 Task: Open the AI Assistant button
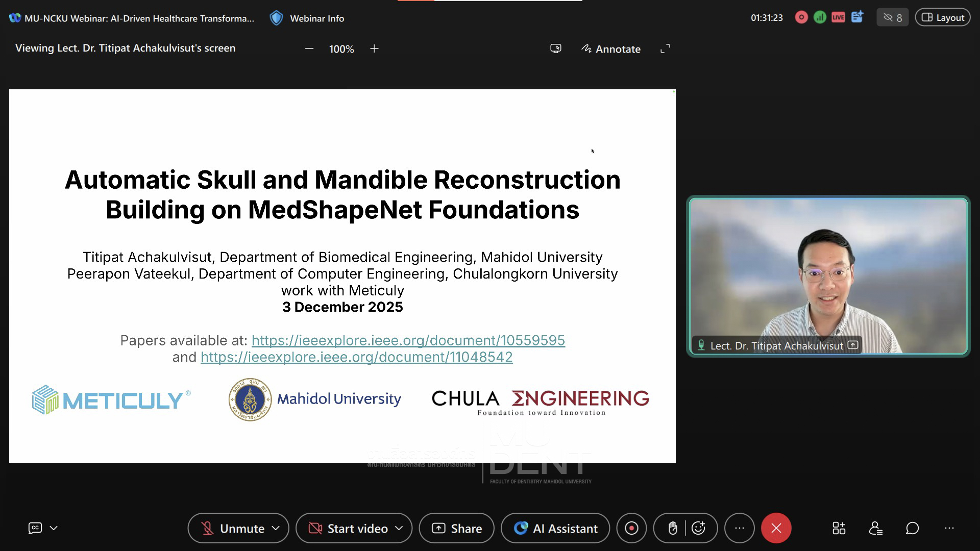coord(555,529)
